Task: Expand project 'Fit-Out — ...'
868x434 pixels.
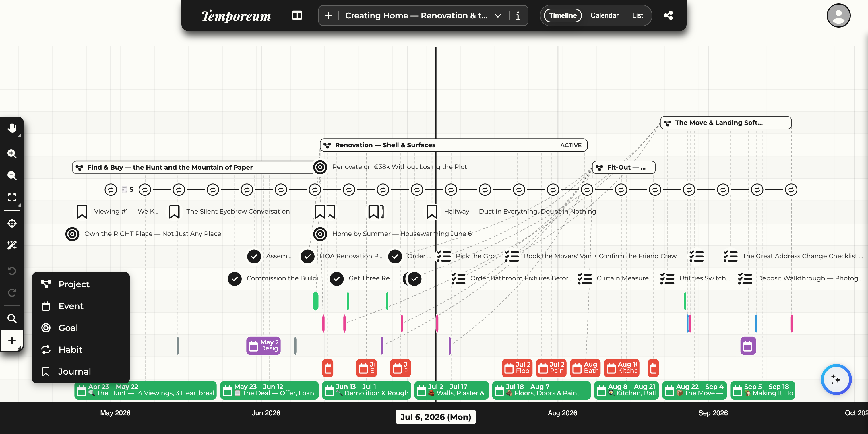Action: pyautogui.click(x=624, y=167)
